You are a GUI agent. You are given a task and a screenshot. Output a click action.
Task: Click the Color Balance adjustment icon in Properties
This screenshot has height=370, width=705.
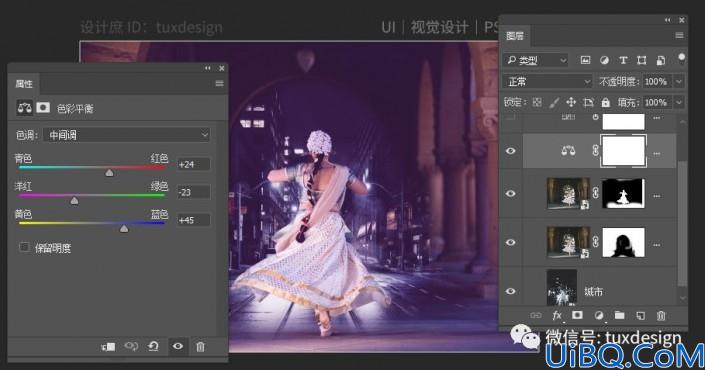tap(24, 108)
